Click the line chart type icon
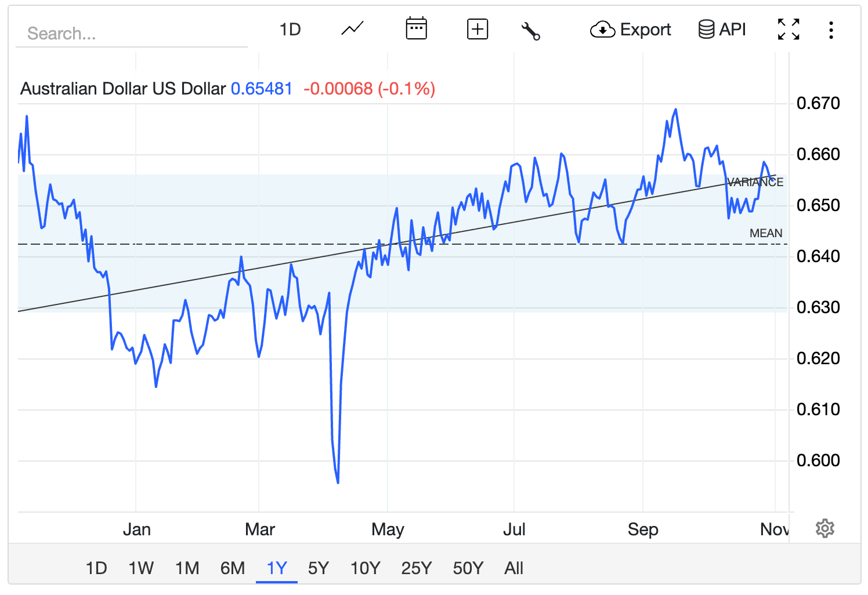Viewport: 868px width, 595px height. click(352, 29)
